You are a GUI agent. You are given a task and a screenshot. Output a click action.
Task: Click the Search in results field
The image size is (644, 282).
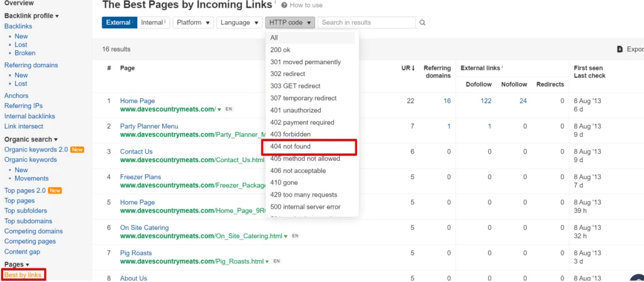(367, 23)
